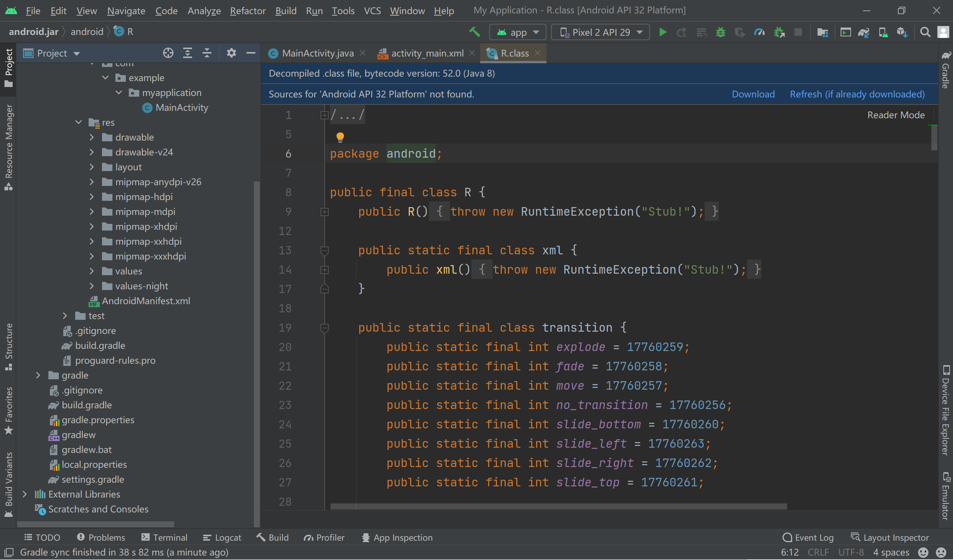Toggle the Structure tool window
Screen dimensions: 953x560
click(x=9, y=342)
